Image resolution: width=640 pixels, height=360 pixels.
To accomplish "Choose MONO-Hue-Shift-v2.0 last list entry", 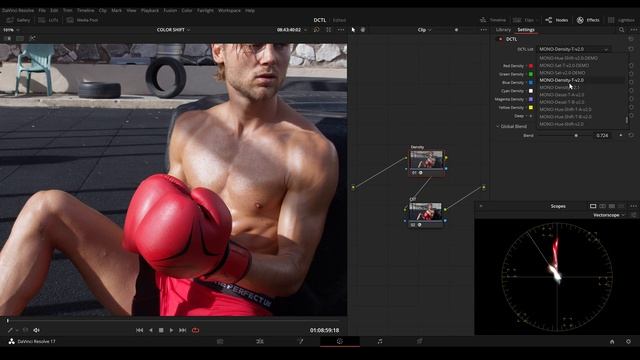I will (x=582, y=124).
